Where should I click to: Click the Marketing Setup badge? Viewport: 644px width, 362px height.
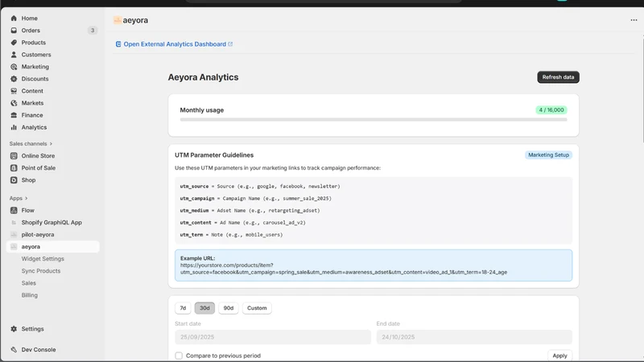pos(548,155)
